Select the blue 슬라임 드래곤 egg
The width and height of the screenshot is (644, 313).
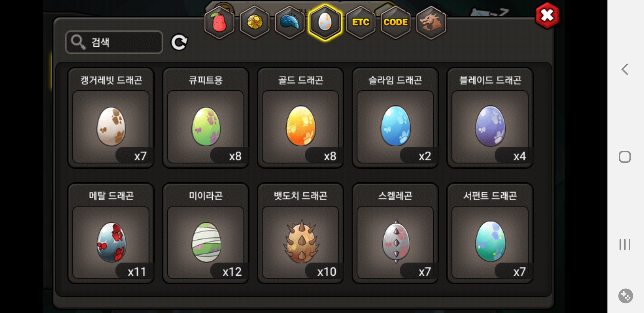[x=395, y=118]
